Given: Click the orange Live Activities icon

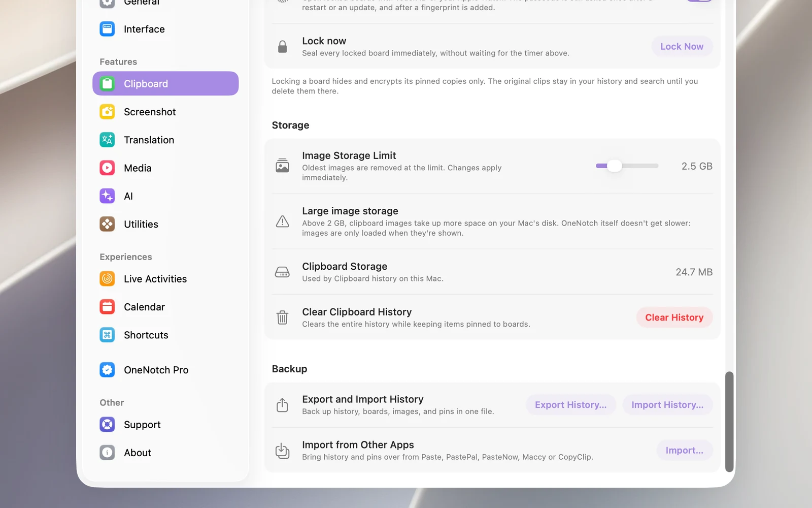Looking at the screenshot, I should [107, 278].
